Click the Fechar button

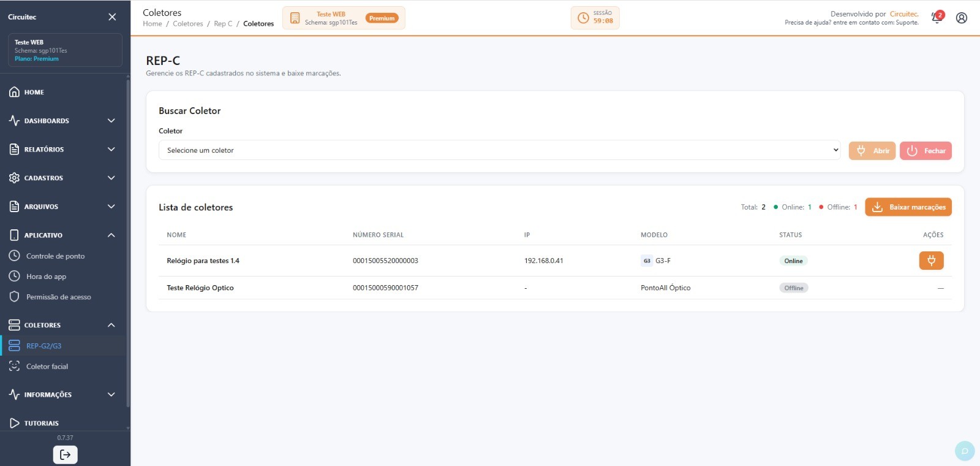925,151
